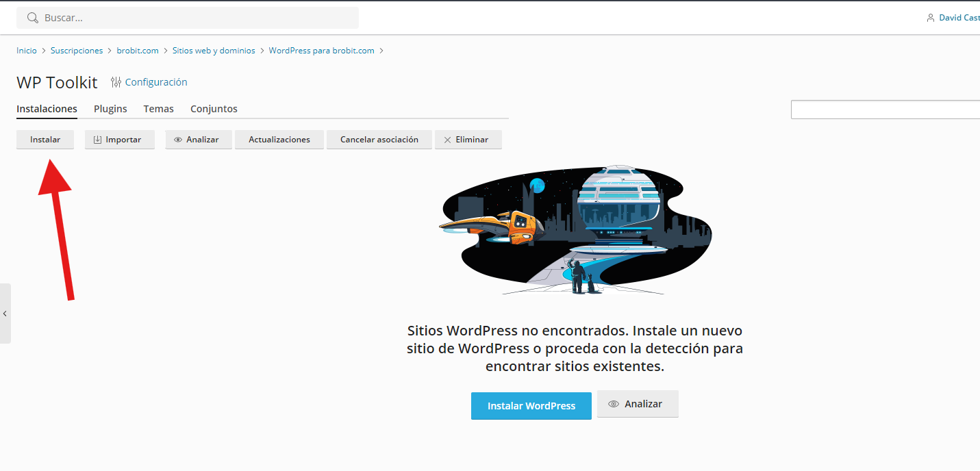Switch to the Temas tab
Image resolution: width=980 pixels, height=471 pixels.
(x=159, y=109)
